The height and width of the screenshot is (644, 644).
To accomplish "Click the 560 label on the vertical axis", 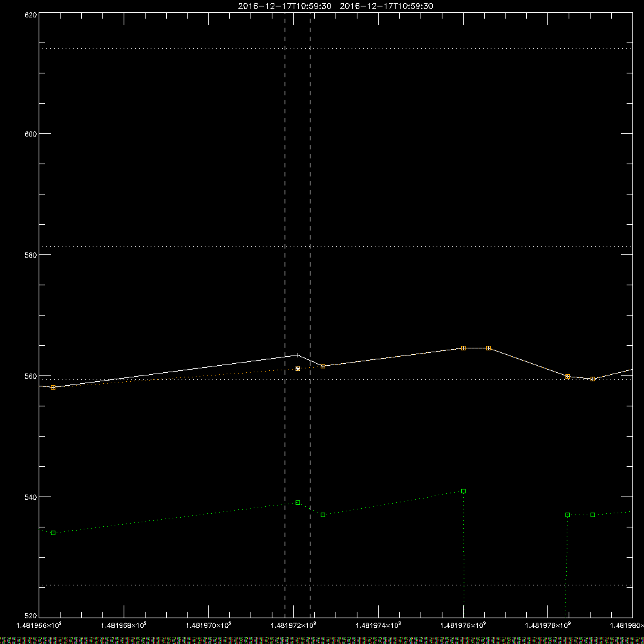I will tap(31, 376).
